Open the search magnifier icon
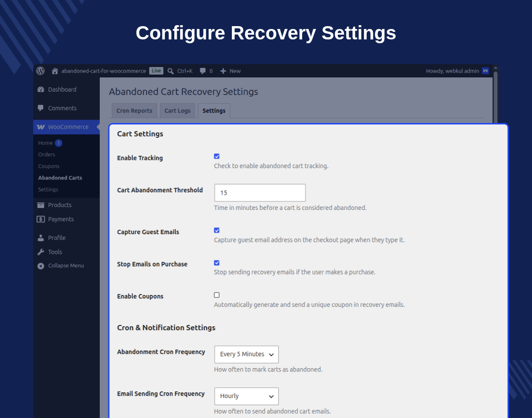 point(171,71)
